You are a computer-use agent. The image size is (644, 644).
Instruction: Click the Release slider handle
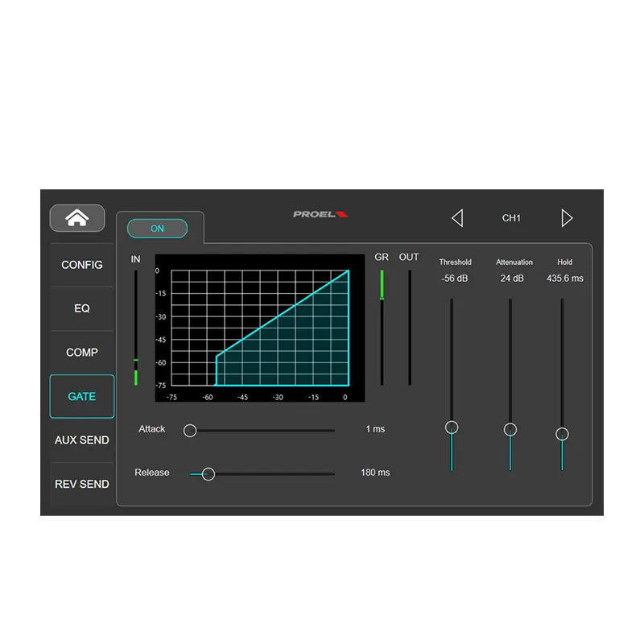tap(208, 474)
